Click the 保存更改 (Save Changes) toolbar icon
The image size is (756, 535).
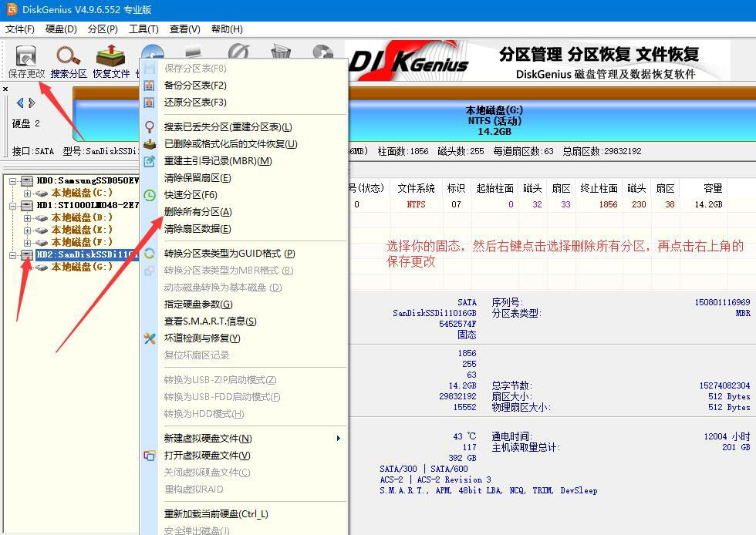(x=26, y=57)
